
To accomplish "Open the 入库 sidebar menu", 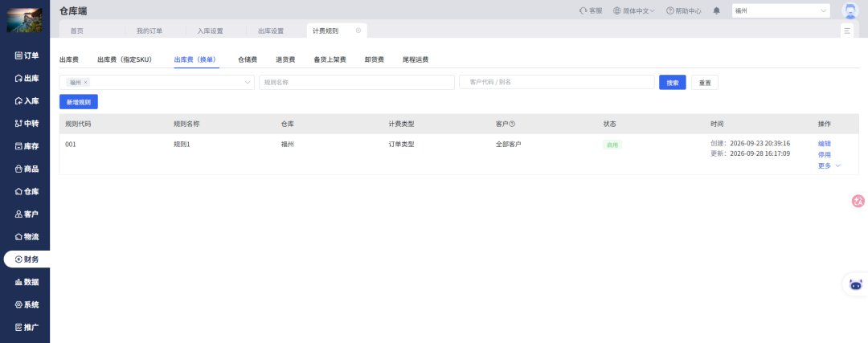I will tap(27, 100).
